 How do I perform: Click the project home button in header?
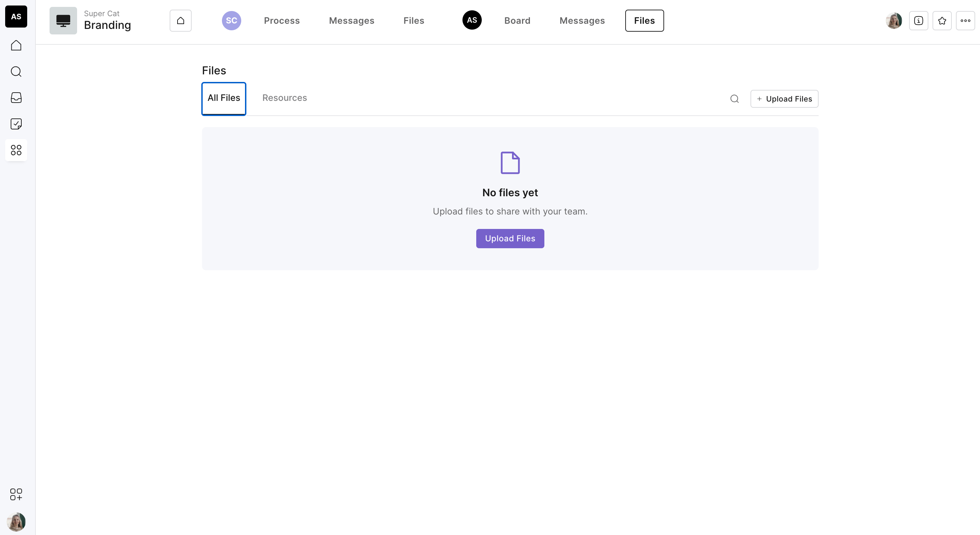(x=180, y=21)
